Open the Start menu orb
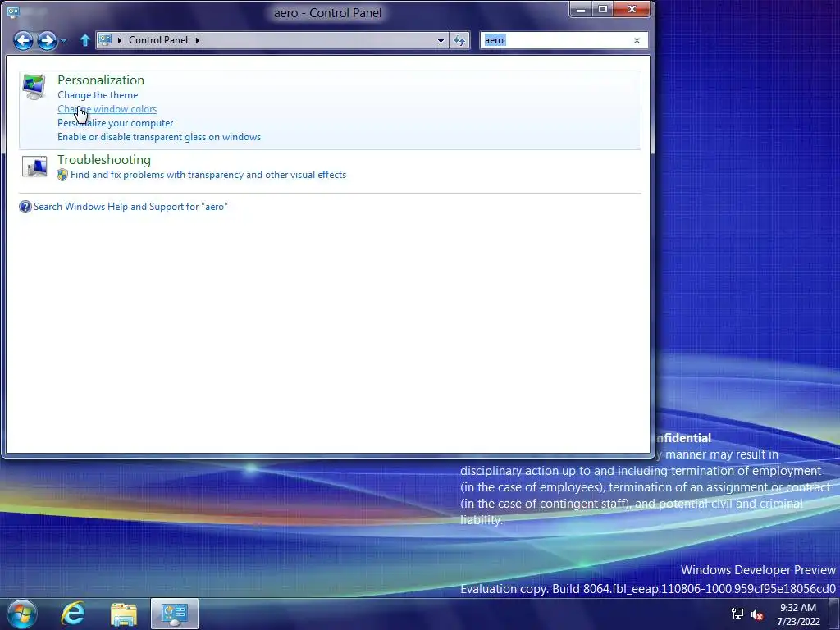Viewport: 840px width, 630px height. (22, 614)
